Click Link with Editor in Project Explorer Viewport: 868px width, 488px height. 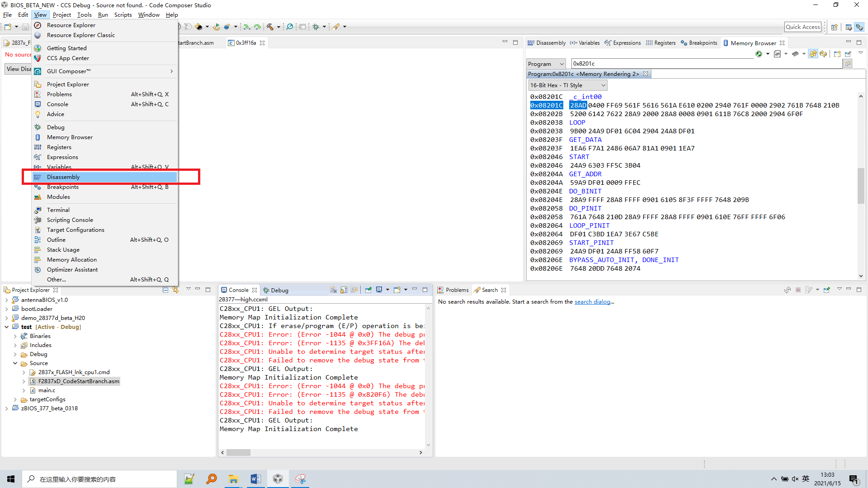coord(175,290)
